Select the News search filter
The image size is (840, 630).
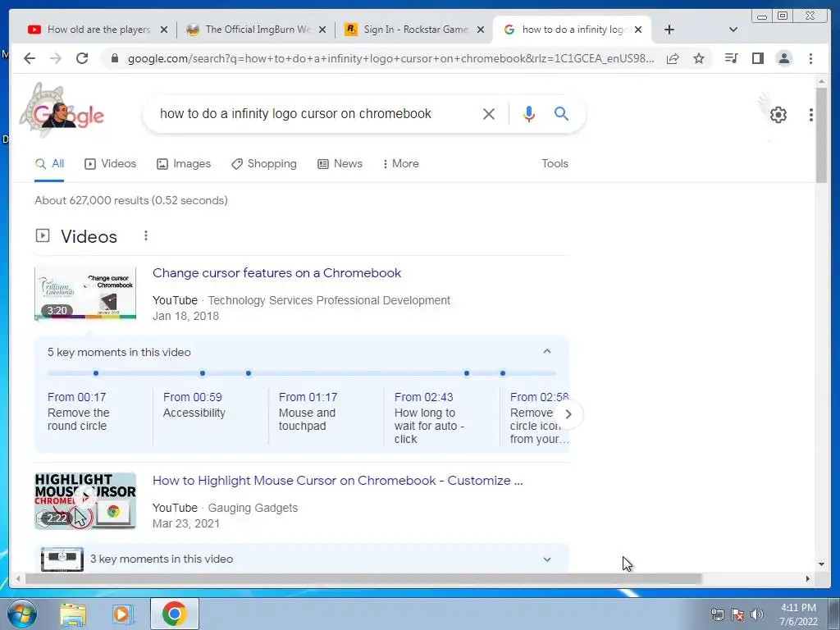click(340, 163)
